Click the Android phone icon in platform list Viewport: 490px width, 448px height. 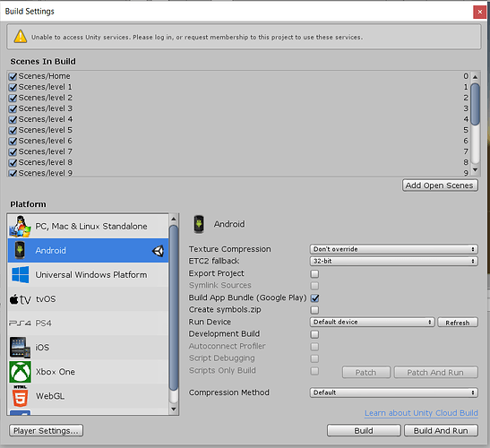point(20,250)
